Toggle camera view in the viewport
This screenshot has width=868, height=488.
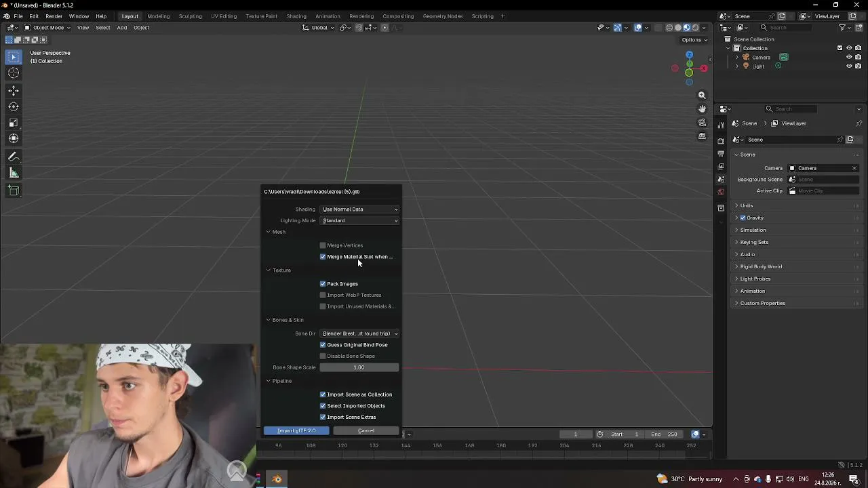(702, 123)
